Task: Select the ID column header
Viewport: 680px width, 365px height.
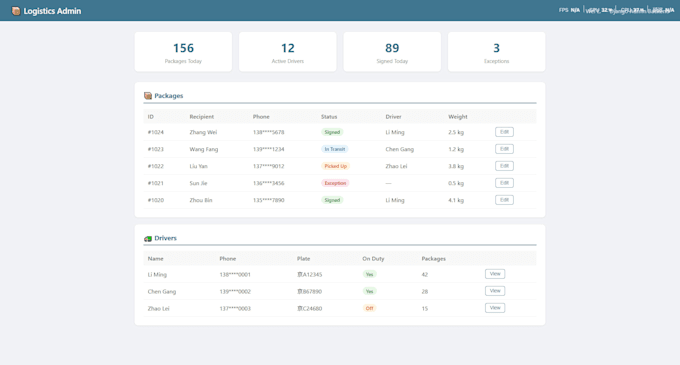Action: (x=150, y=117)
